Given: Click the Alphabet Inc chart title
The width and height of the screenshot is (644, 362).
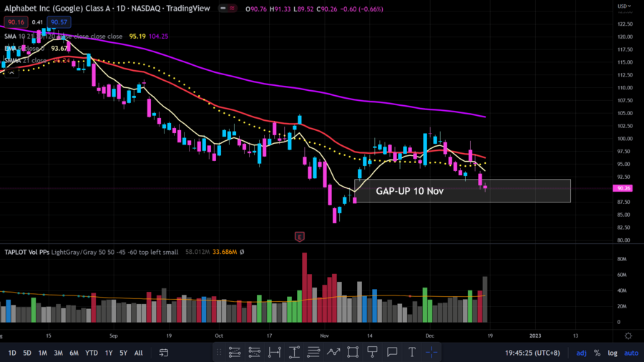Looking at the screenshot, I should pyautogui.click(x=107, y=8).
